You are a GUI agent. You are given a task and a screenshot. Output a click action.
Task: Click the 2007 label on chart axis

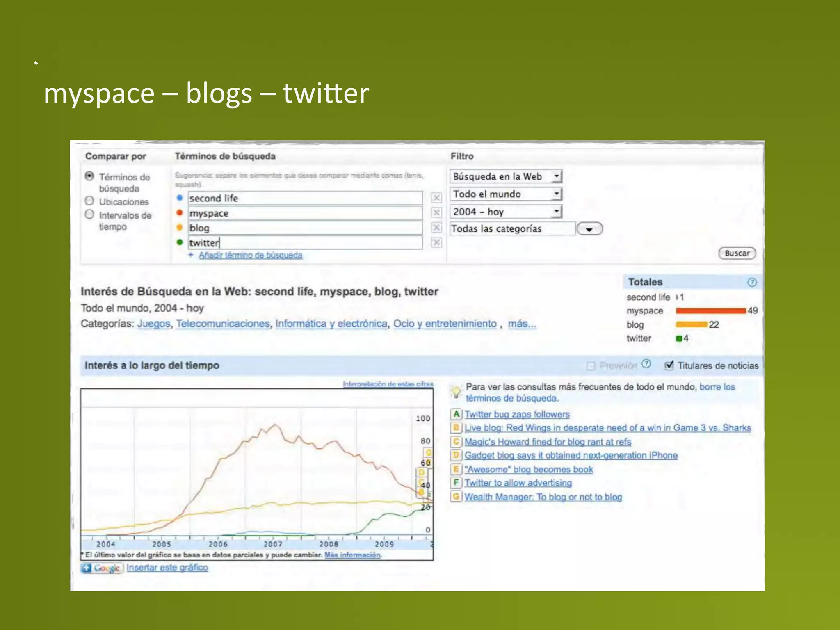[x=273, y=544]
